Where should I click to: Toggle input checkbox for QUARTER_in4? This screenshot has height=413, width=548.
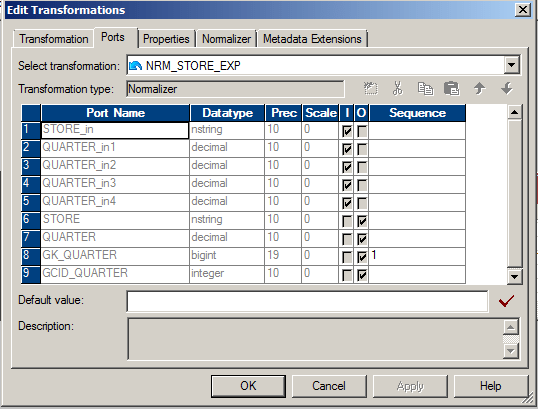click(347, 203)
